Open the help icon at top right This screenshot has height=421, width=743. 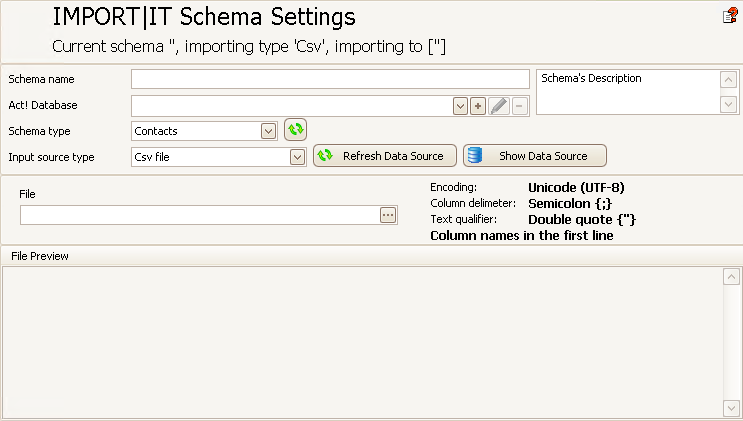[x=730, y=16]
